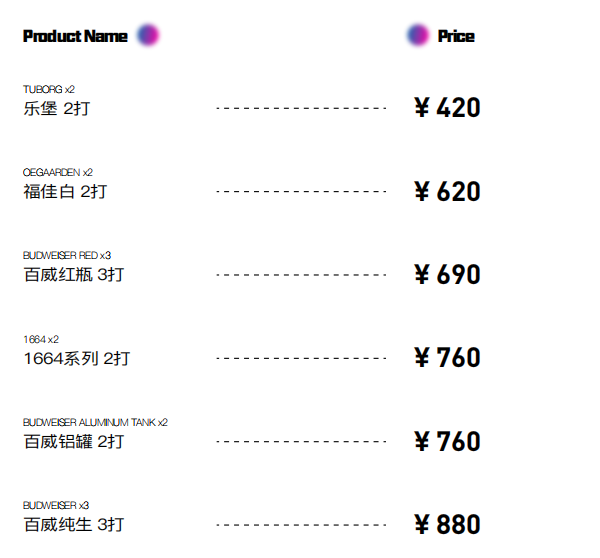This screenshot has width=600, height=558.
Task: Select the 1664系列 2打 product
Action: [77, 359]
